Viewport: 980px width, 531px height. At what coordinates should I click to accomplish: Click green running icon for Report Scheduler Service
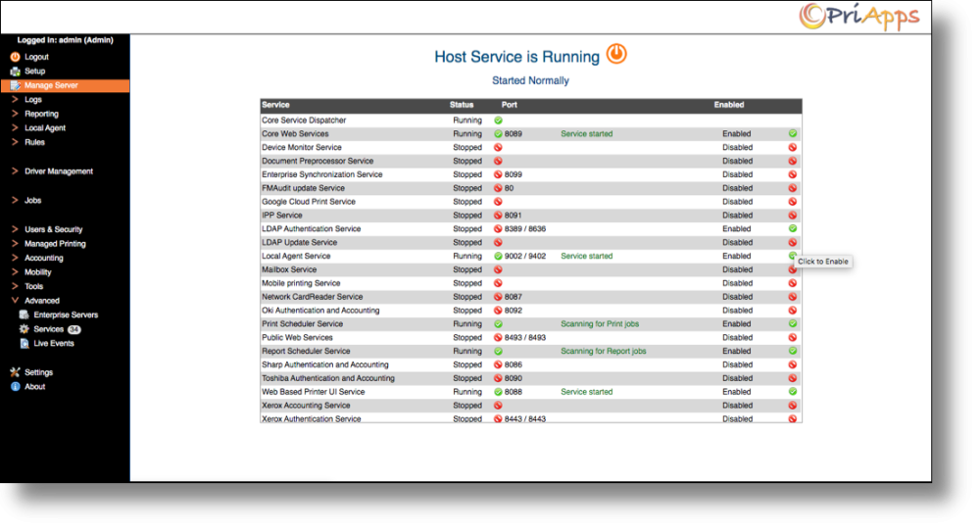tap(498, 351)
